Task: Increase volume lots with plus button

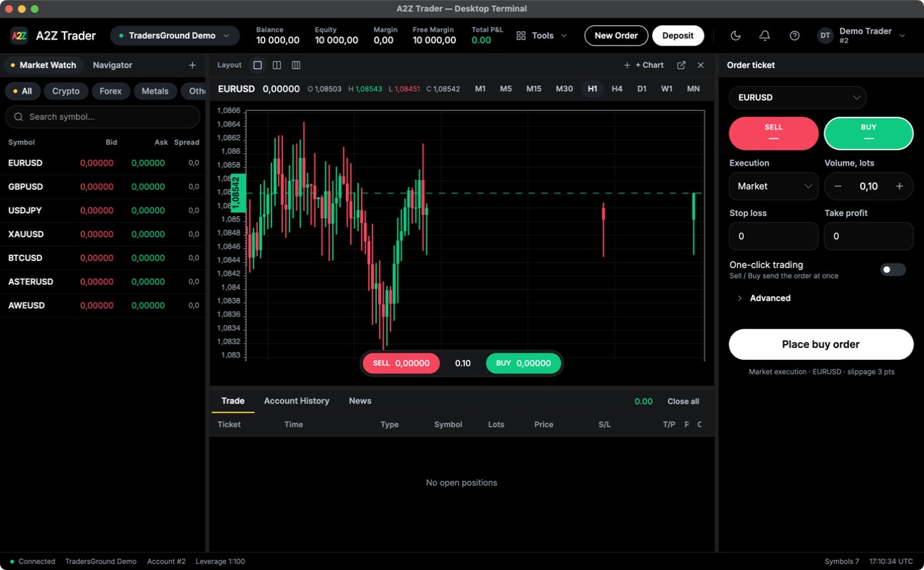Action: tap(900, 186)
